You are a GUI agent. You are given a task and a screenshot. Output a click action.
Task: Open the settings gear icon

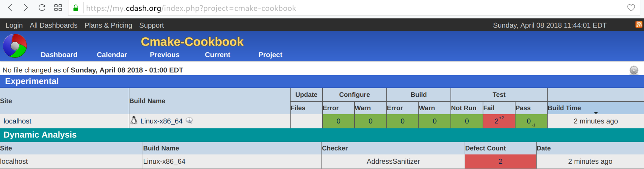633,70
